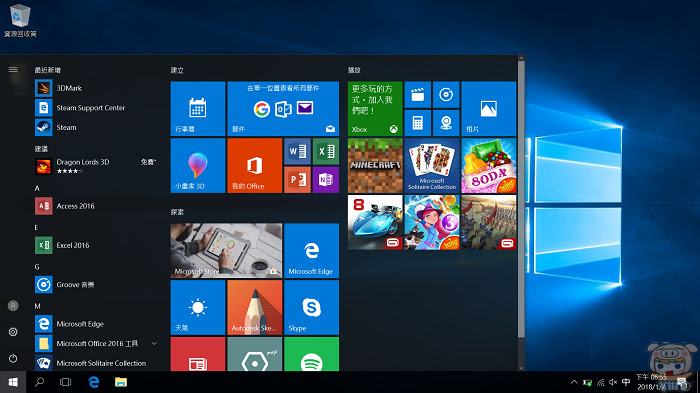Launch Access 2016 from app list

coord(96,206)
